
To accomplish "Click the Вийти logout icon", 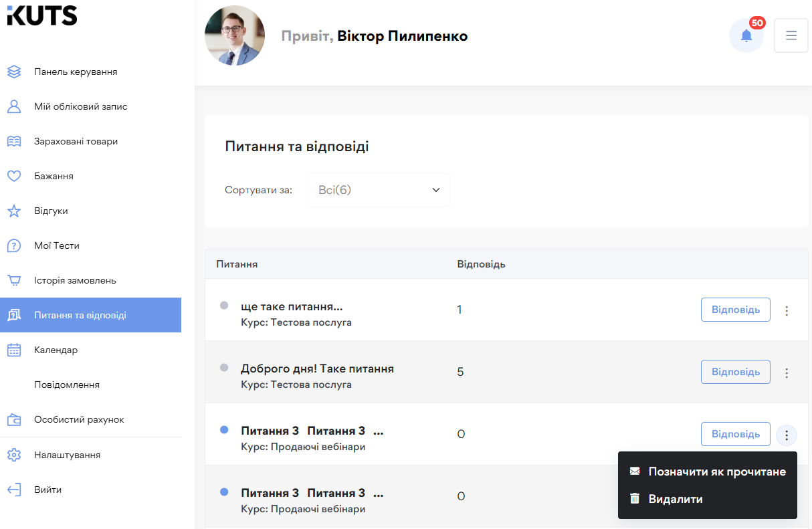I will pos(14,489).
